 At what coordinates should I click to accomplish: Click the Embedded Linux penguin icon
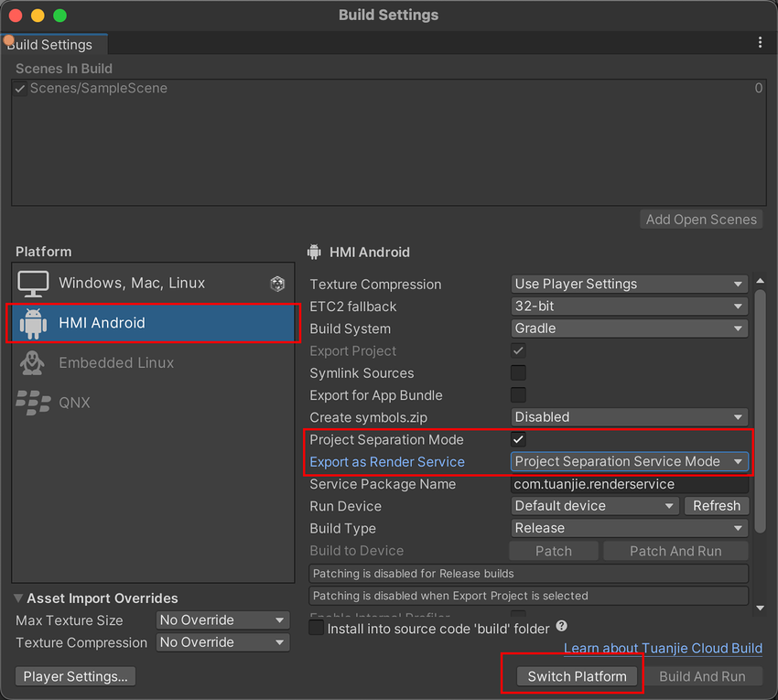click(x=34, y=363)
